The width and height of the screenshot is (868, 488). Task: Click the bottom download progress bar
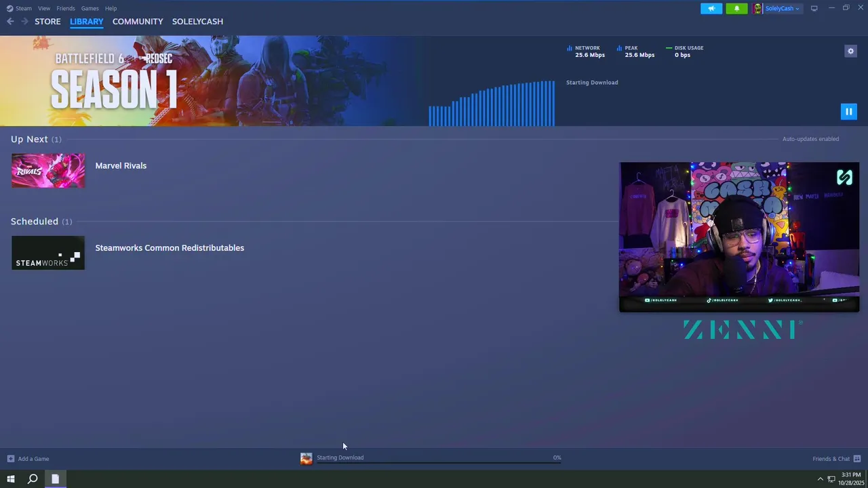click(x=439, y=464)
